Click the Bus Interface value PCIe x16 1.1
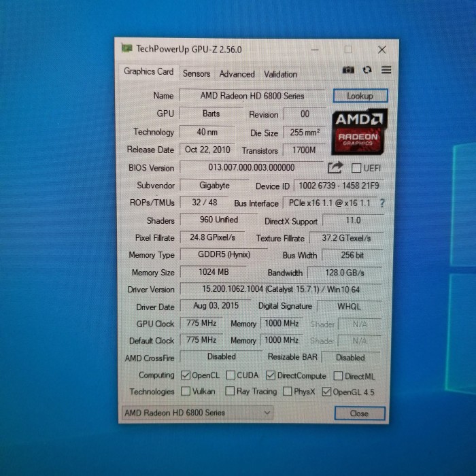Image resolution: width=476 pixels, height=476 pixels. (x=330, y=203)
